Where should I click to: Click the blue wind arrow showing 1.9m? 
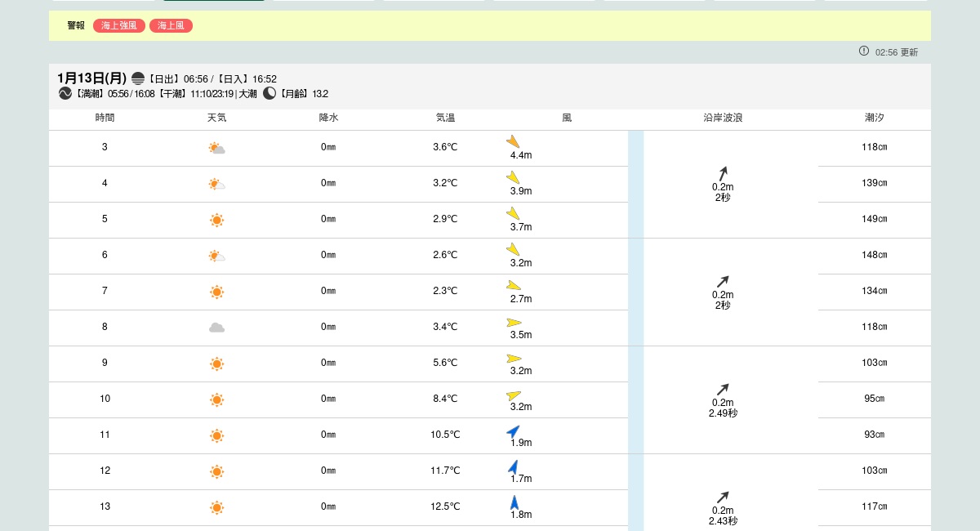513,431
